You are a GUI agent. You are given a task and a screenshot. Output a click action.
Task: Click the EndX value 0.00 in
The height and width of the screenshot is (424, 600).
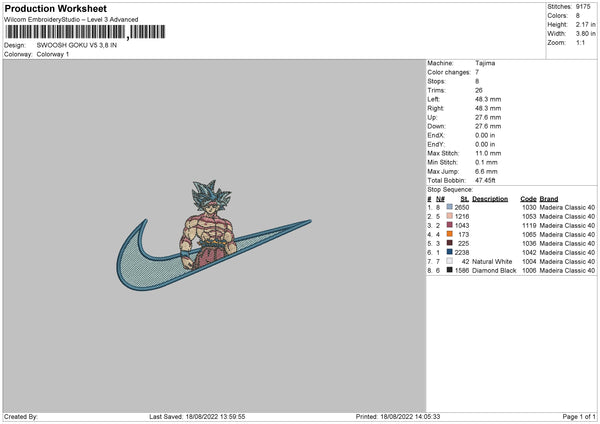click(x=485, y=135)
